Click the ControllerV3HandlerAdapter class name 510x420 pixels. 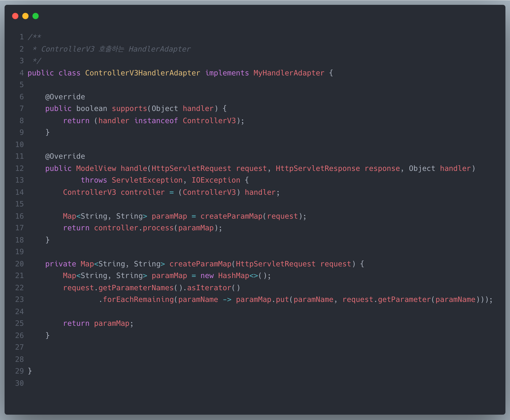point(142,73)
